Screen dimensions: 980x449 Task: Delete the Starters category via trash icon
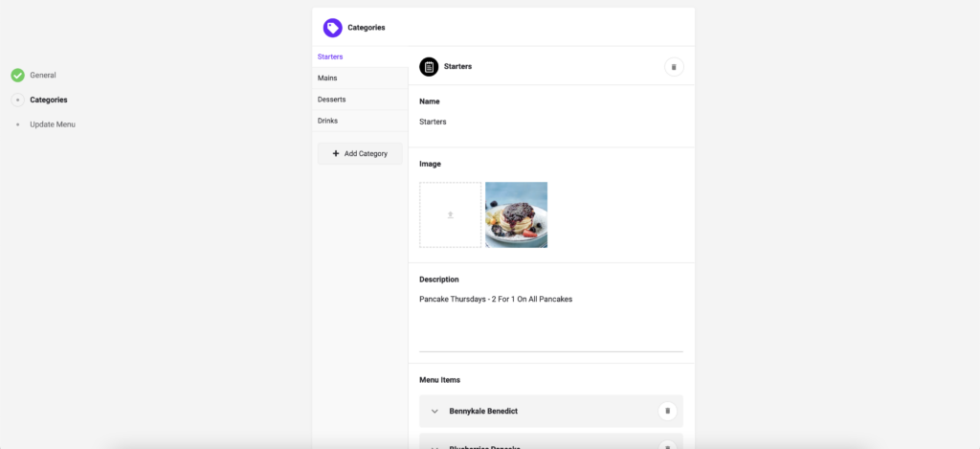(x=674, y=66)
